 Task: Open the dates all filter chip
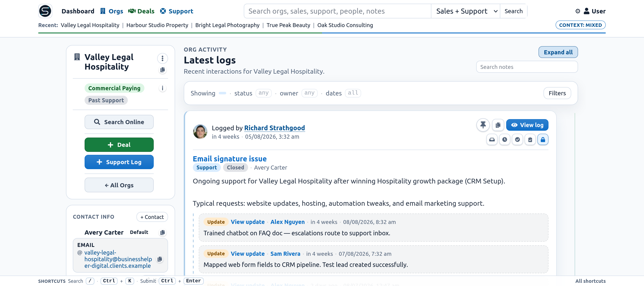click(x=353, y=93)
